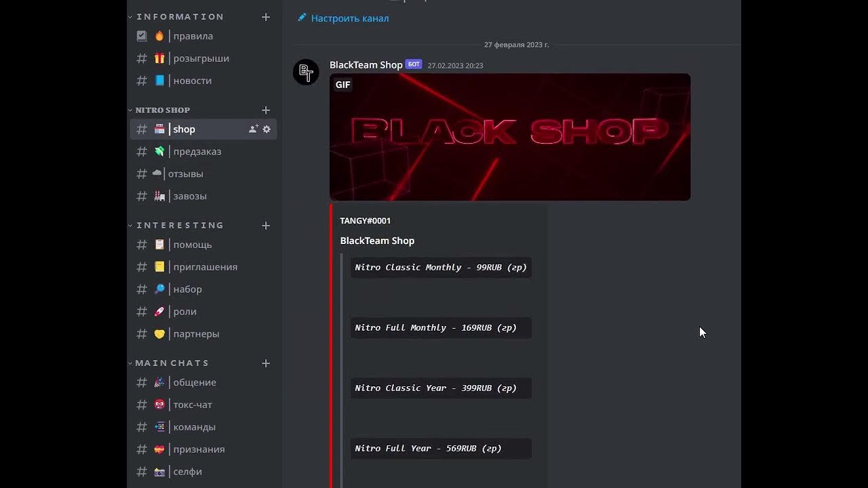Open the роли roles channel
Viewport: 868px width, 488px height.
click(203, 312)
